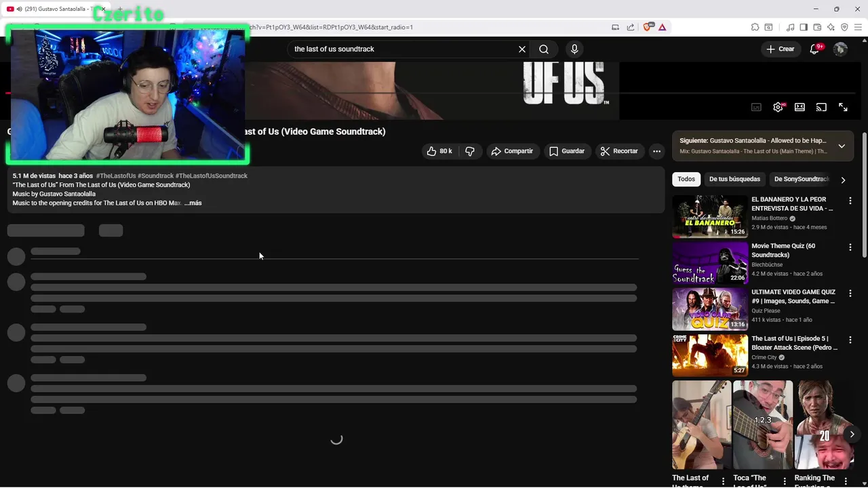Open Leo AI sparkle icon
The image size is (868, 488).
click(831, 27)
